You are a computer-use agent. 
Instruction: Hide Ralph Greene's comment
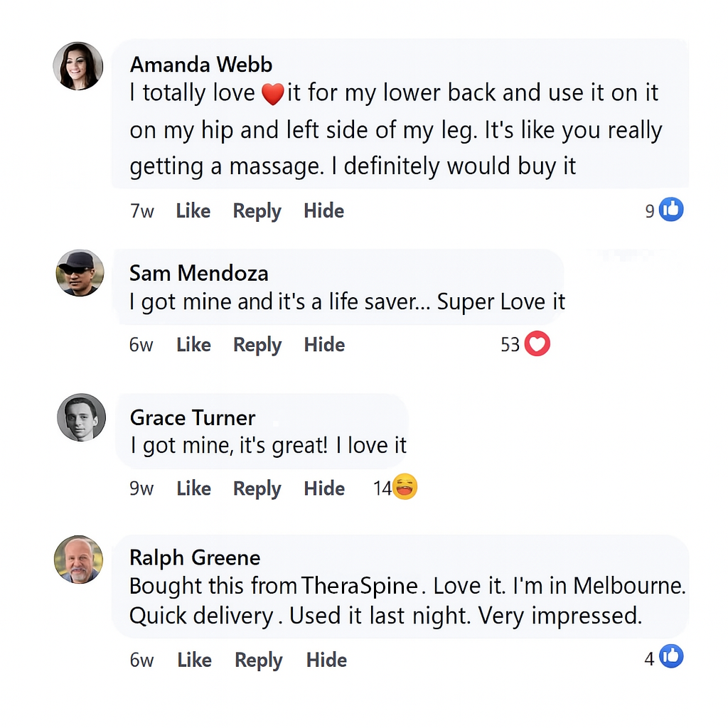pyautogui.click(x=326, y=660)
